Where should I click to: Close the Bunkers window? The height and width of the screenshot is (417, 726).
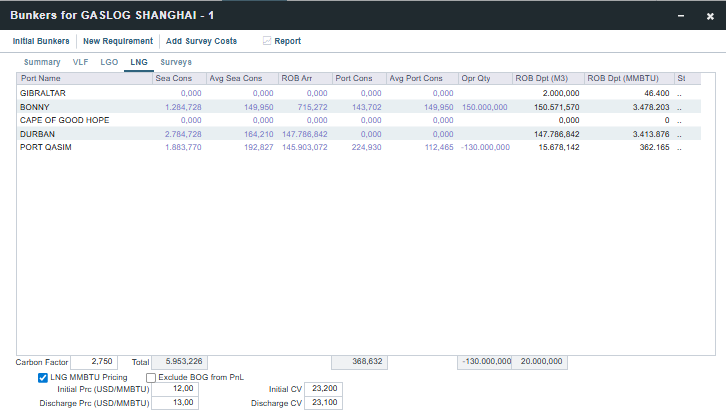709,15
